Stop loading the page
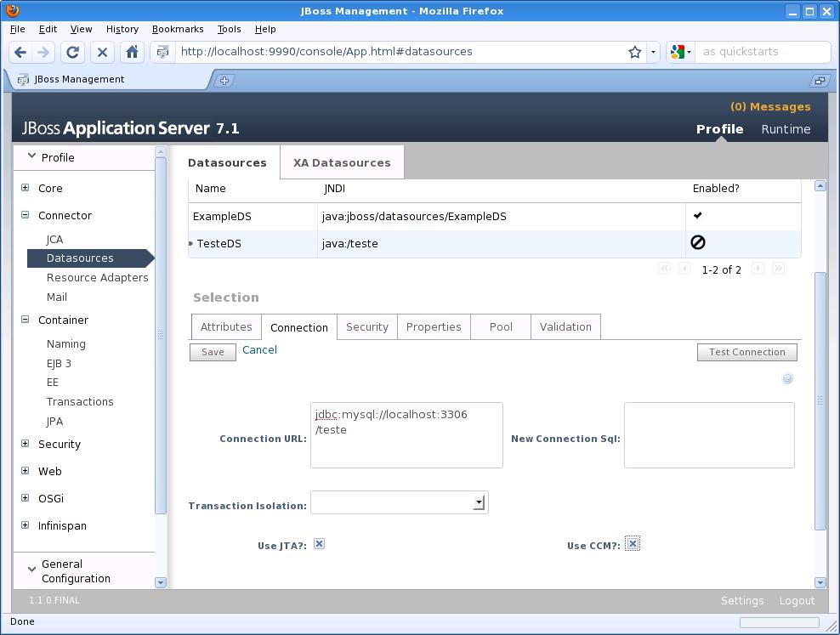 point(102,52)
